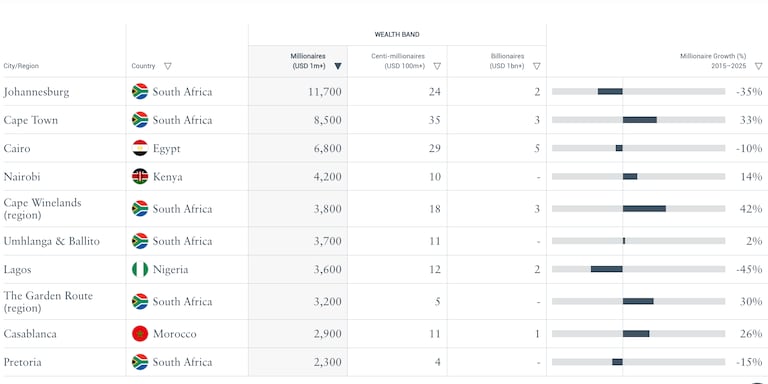
Task: Click the Kenya flag icon
Action: [x=140, y=176]
